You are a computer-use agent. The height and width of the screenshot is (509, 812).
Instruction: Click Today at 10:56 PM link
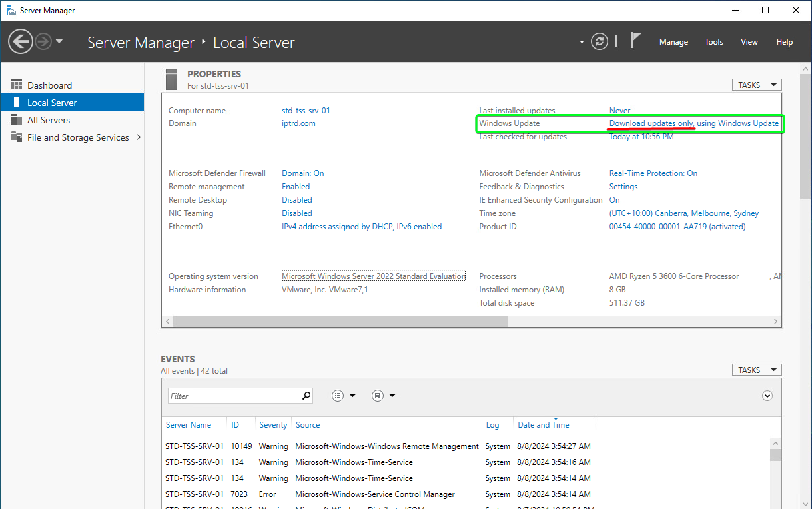pos(641,137)
